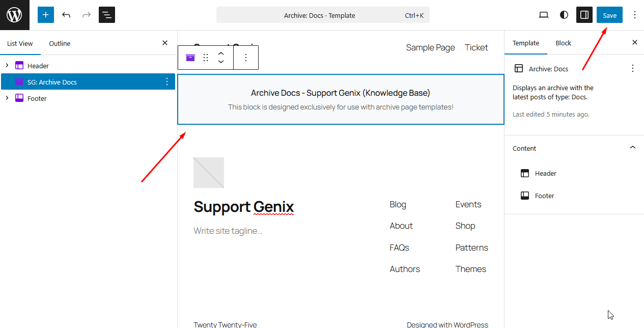Toggle the Settings sidebar panel
Image resolution: width=644 pixels, height=328 pixels.
[x=584, y=15]
